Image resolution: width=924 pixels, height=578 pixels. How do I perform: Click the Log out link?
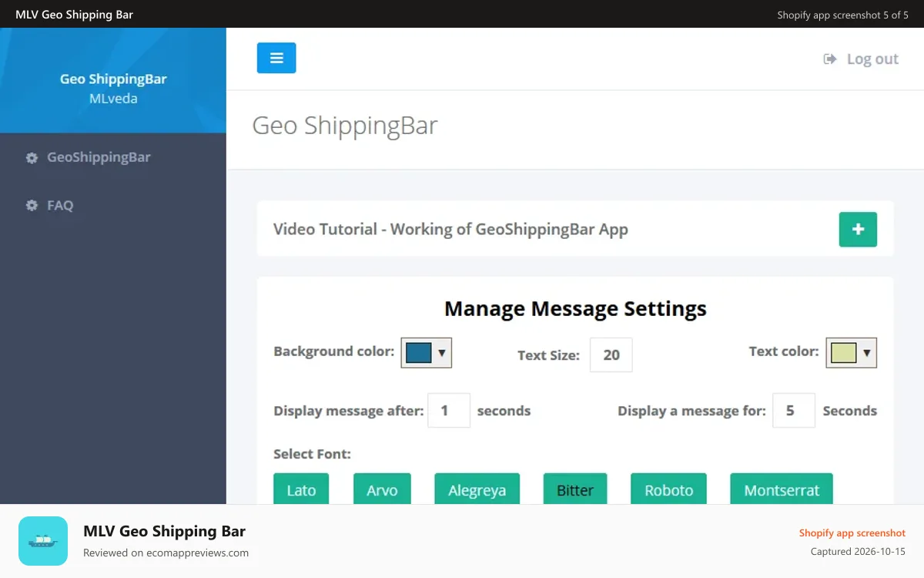point(861,59)
